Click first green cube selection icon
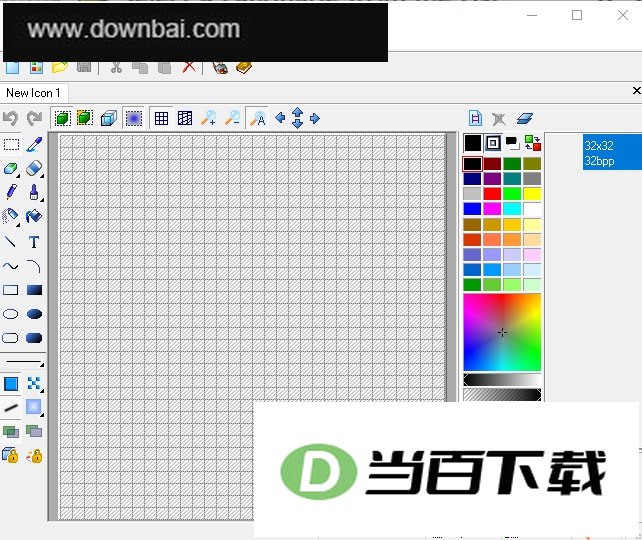Image resolution: width=642 pixels, height=540 pixels. pyautogui.click(x=62, y=118)
